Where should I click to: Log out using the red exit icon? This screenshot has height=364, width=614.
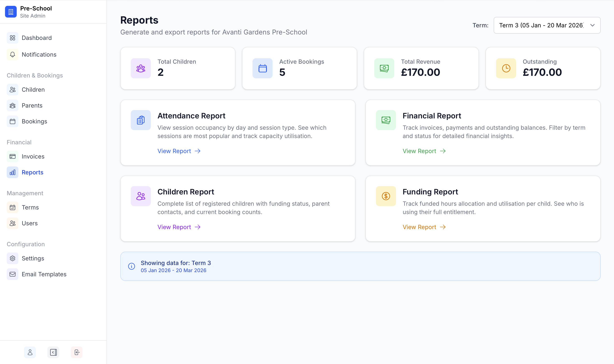coord(76,352)
